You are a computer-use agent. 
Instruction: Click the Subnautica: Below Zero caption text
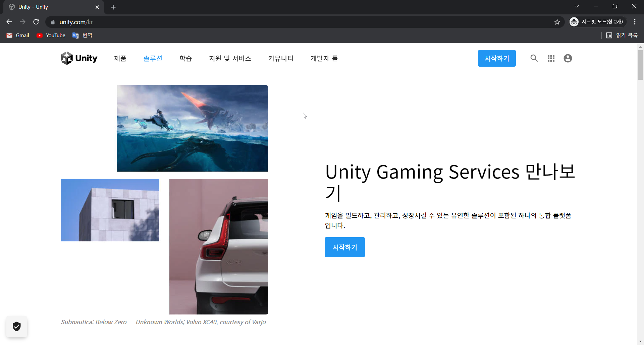coord(163,322)
